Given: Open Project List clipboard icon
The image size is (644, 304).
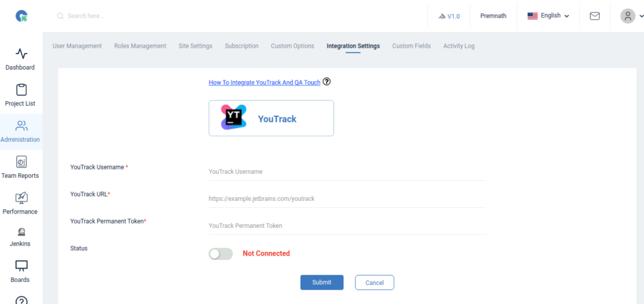Looking at the screenshot, I should (21, 90).
